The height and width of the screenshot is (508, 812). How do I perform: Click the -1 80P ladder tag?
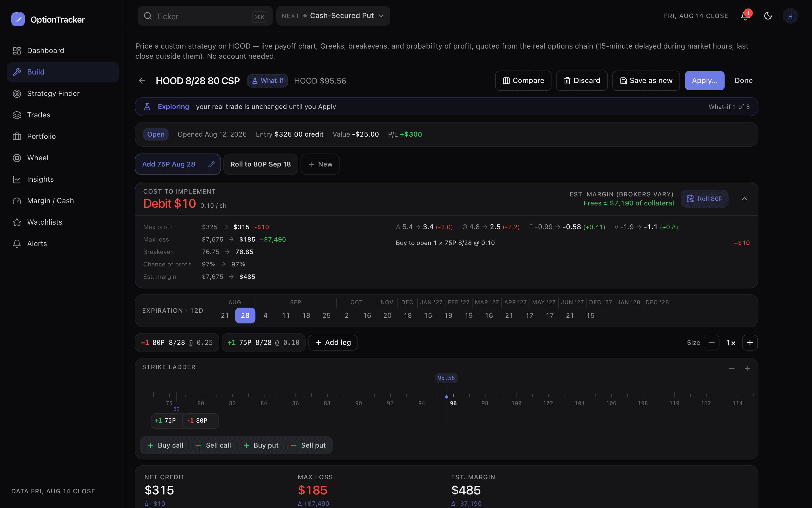point(201,421)
